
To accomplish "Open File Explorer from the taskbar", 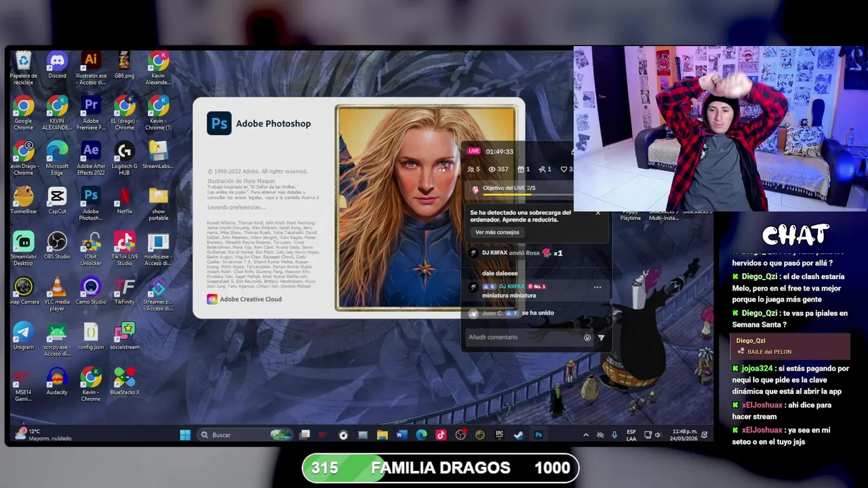I will point(382,435).
